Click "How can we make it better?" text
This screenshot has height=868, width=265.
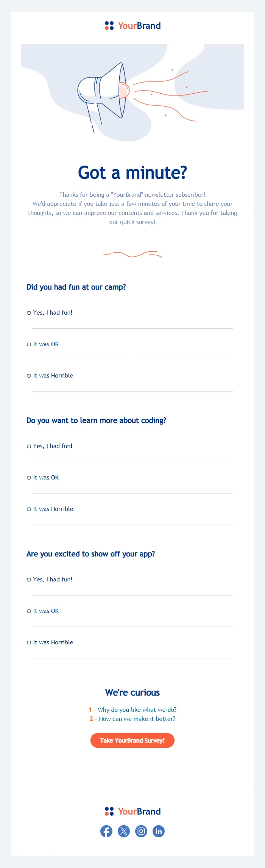[137, 719]
